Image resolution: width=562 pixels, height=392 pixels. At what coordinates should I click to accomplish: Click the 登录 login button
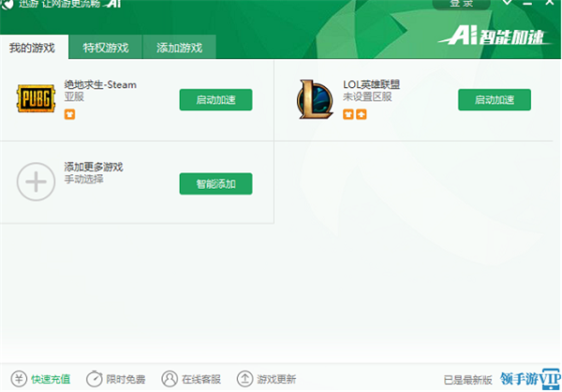(462, 5)
